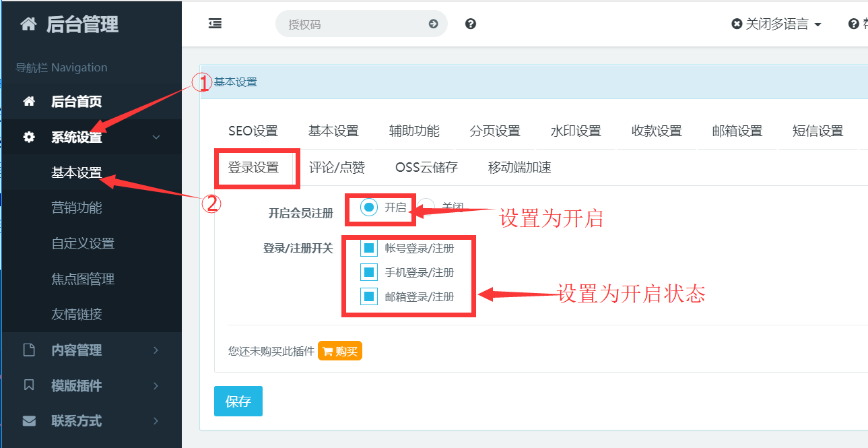Click the question mark help icon

[x=471, y=24]
